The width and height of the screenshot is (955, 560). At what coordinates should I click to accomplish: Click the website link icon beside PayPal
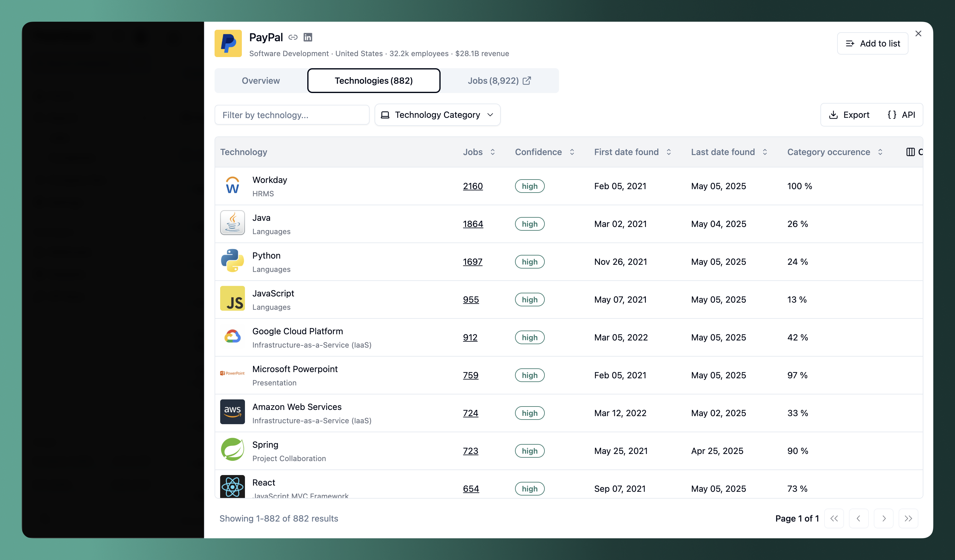[x=293, y=37]
